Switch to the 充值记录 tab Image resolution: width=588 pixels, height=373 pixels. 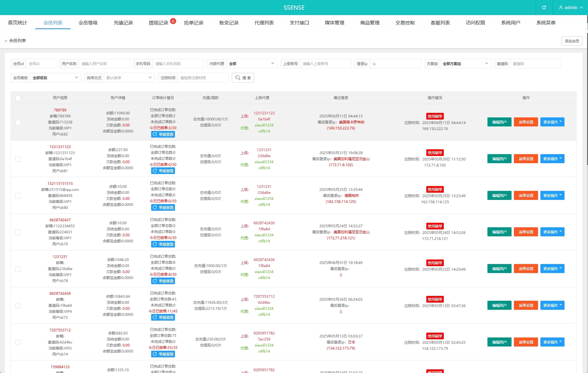pyautogui.click(x=123, y=23)
